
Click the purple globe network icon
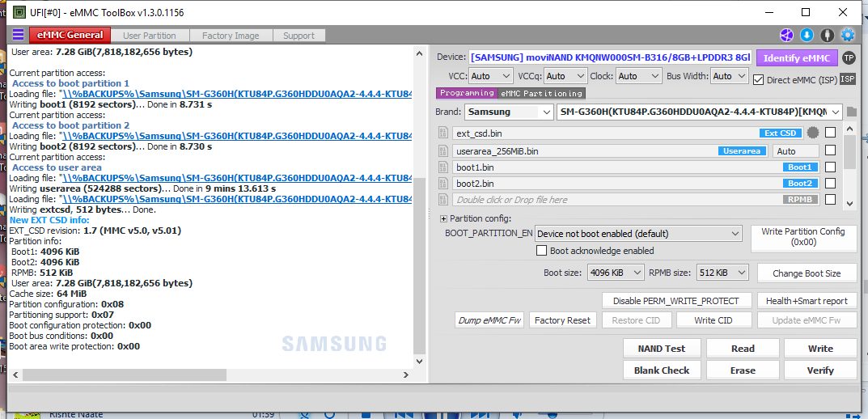point(786,36)
